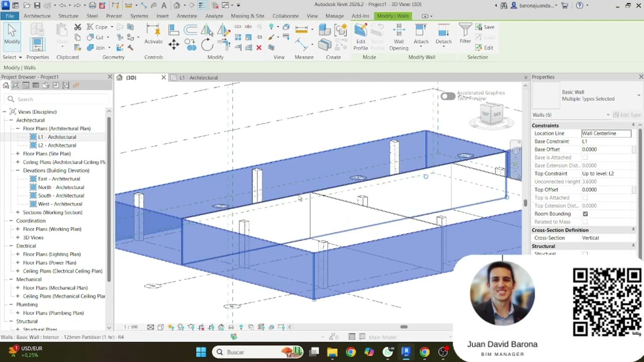The width and height of the screenshot is (644, 362).
Task: Collapse the Architectural discipline node
Action: point(11,120)
